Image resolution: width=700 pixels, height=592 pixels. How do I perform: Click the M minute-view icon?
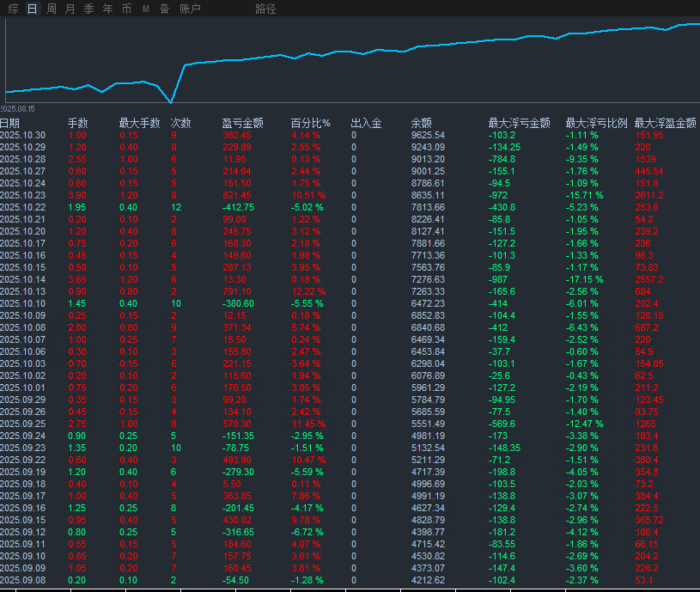click(x=144, y=9)
